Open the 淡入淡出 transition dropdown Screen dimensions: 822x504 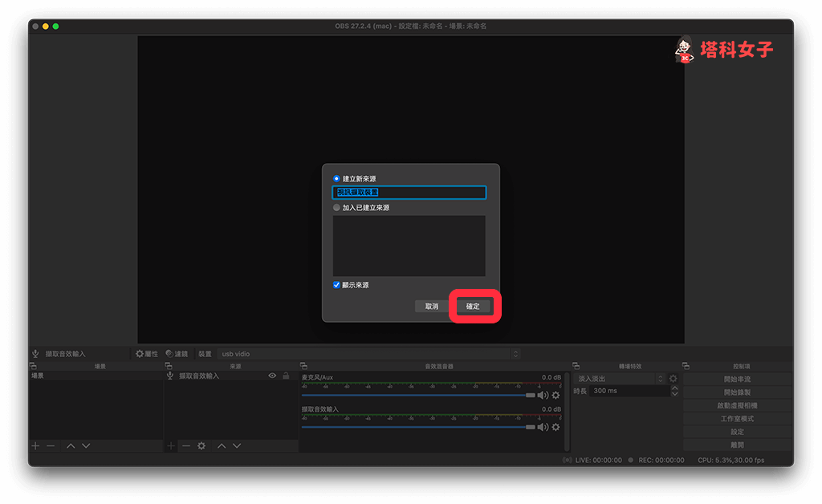pyautogui.click(x=621, y=379)
